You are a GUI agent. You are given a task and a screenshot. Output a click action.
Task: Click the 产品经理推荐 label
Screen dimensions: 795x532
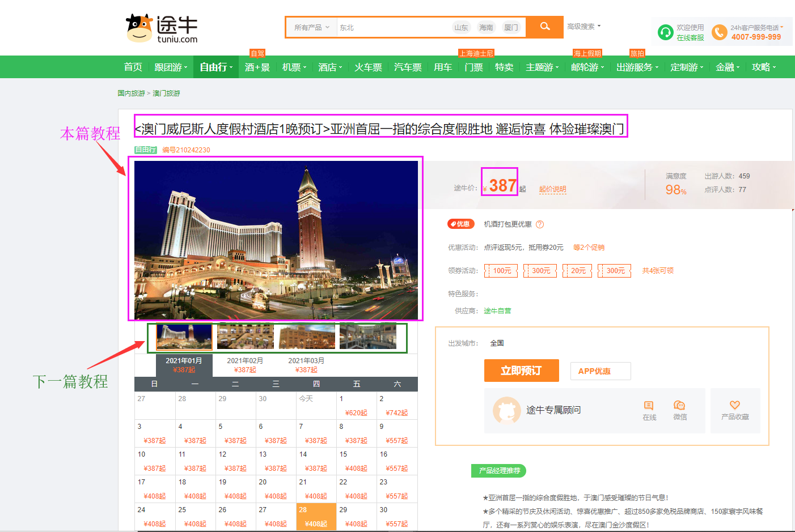coord(499,471)
